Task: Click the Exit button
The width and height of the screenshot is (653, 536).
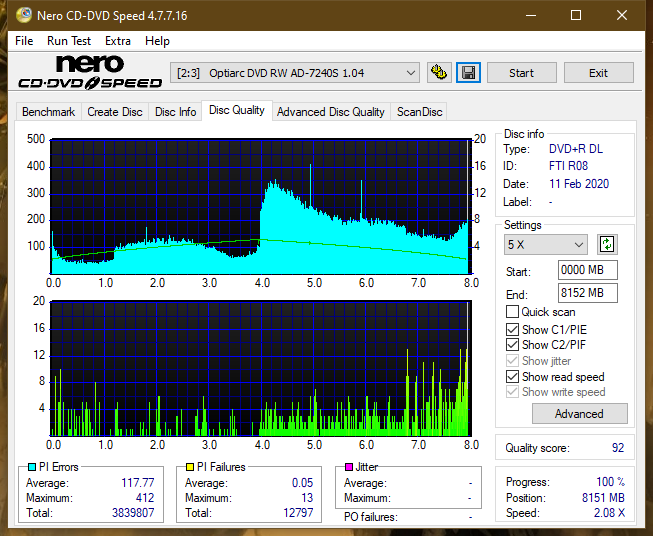Action: click(598, 73)
